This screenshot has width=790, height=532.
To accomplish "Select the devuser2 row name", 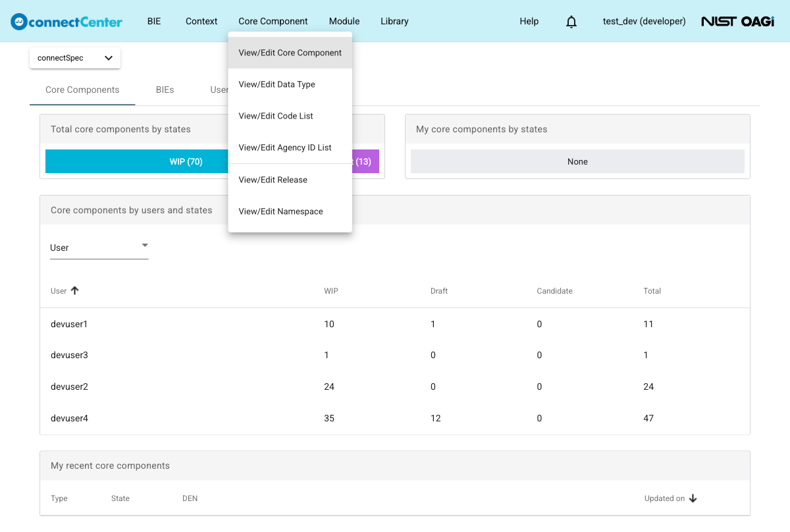I will tap(69, 386).
